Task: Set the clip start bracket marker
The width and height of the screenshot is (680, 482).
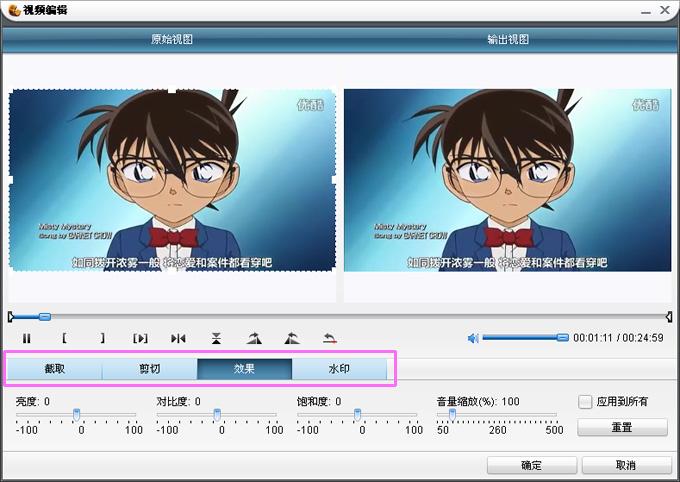Action: tap(64, 338)
